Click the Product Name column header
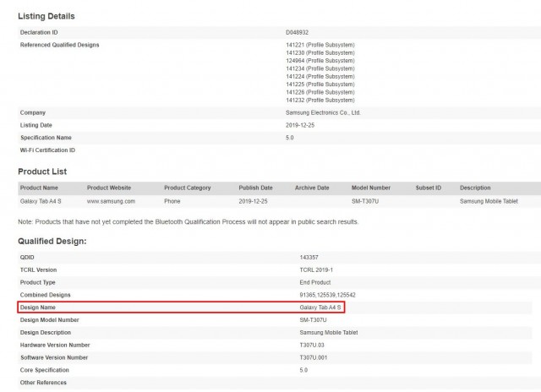Image resolution: width=541 pixels, height=392 pixels. coord(39,188)
